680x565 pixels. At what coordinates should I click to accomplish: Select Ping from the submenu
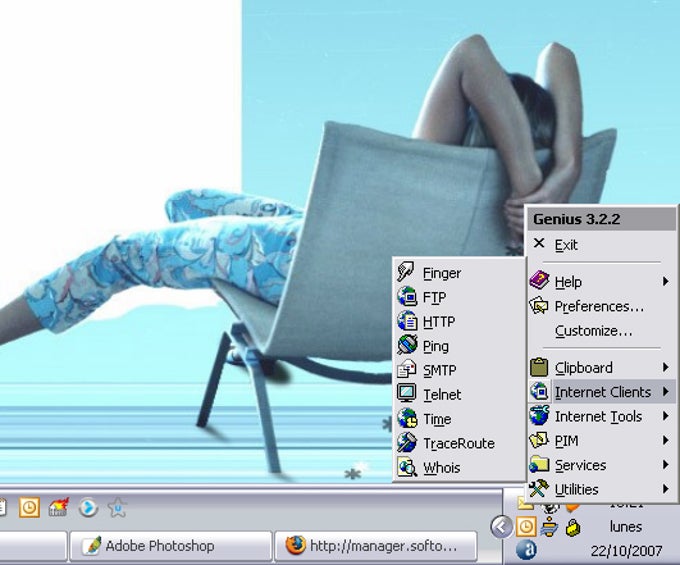[x=459, y=346]
